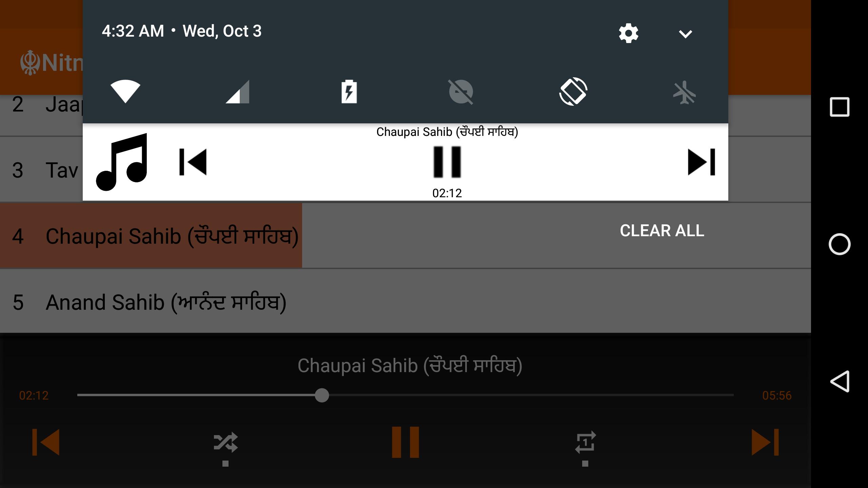Go back with the triangle nav button
868x488 pixels.
[840, 381]
